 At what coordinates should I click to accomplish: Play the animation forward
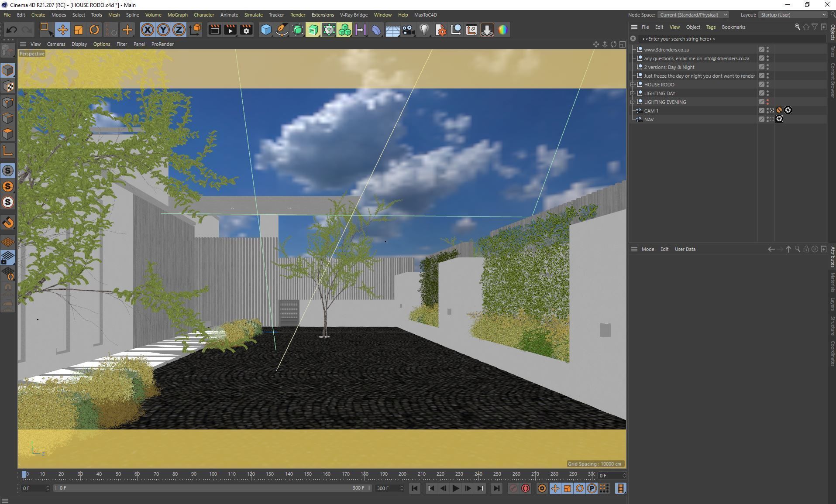coord(455,488)
